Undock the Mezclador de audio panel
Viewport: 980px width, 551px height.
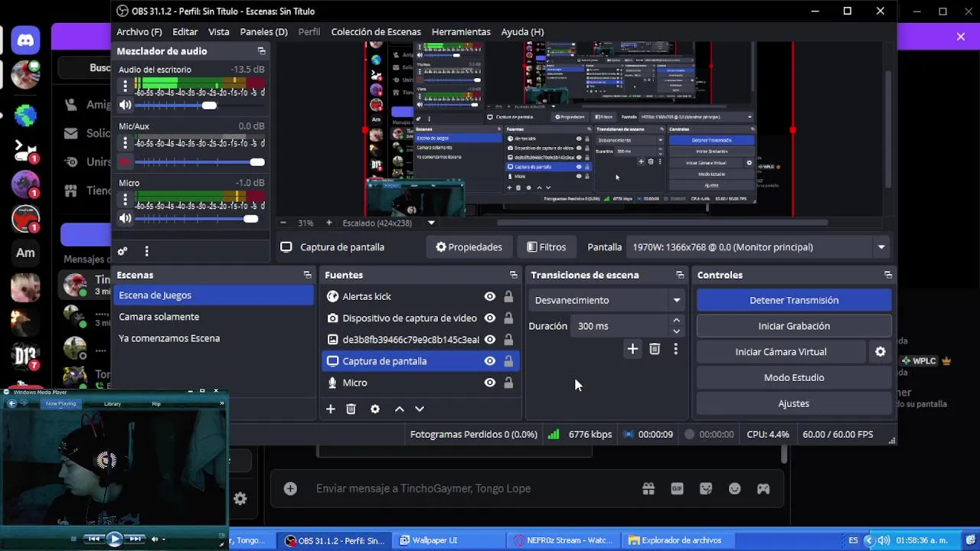pos(262,51)
